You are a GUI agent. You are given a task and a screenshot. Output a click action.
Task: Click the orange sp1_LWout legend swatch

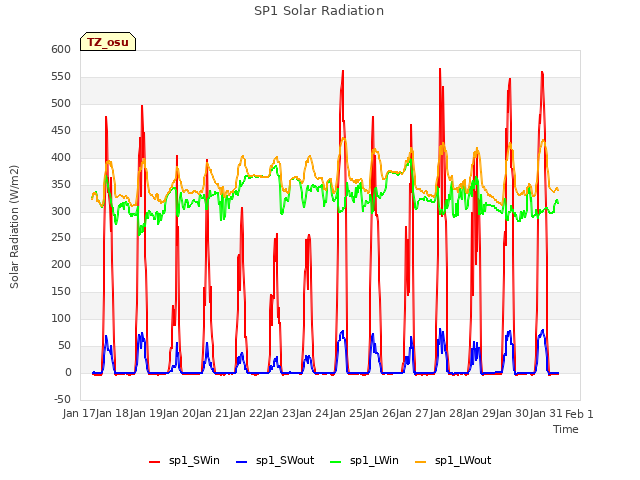click(420, 462)
